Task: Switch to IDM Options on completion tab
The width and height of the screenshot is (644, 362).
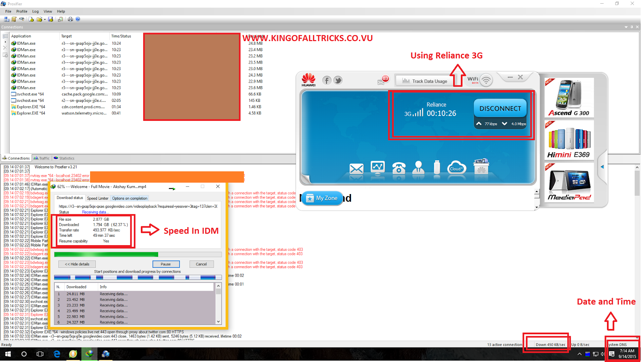Action: tap(130, 198)
